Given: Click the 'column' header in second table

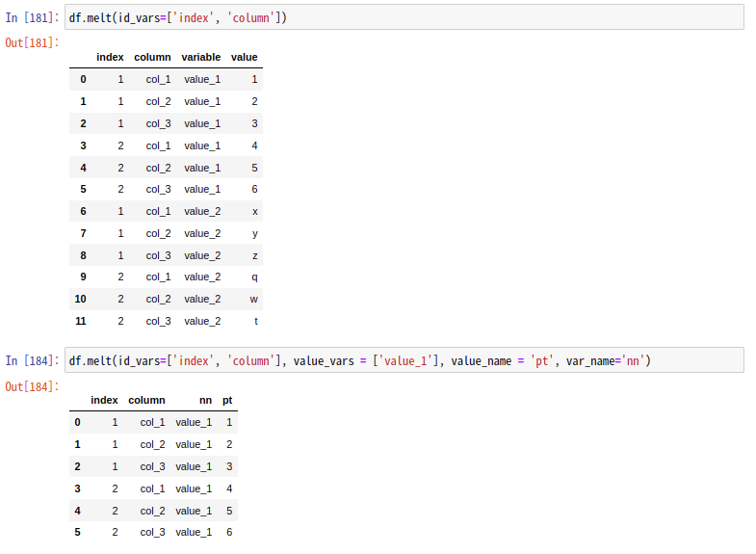Looking at the screenshot, I should tap(146, 400).
